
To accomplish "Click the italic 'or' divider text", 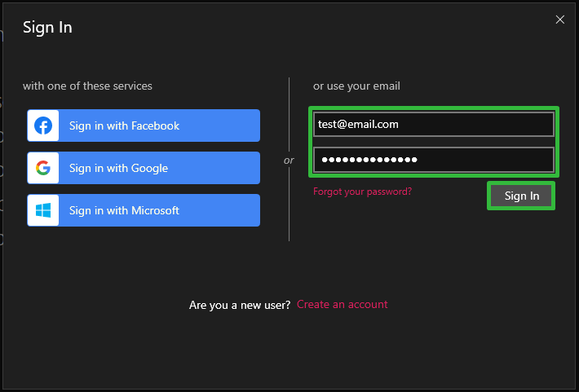I will point(289,161).
